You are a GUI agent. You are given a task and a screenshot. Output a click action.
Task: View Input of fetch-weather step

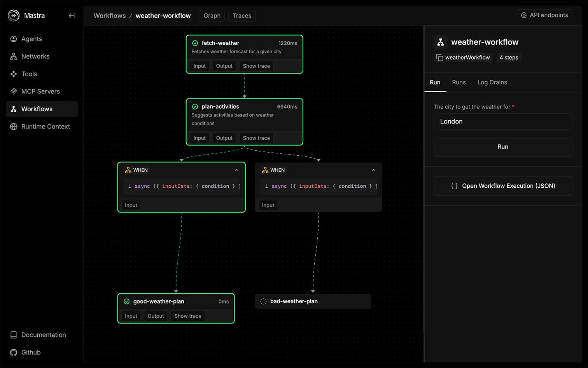[199, 66]
